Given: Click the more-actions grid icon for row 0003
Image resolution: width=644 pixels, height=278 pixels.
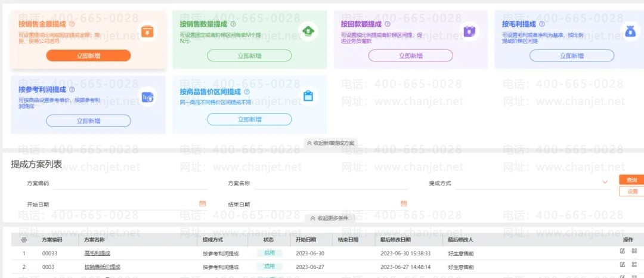Looking at the screenshot, I should point(634,264).
